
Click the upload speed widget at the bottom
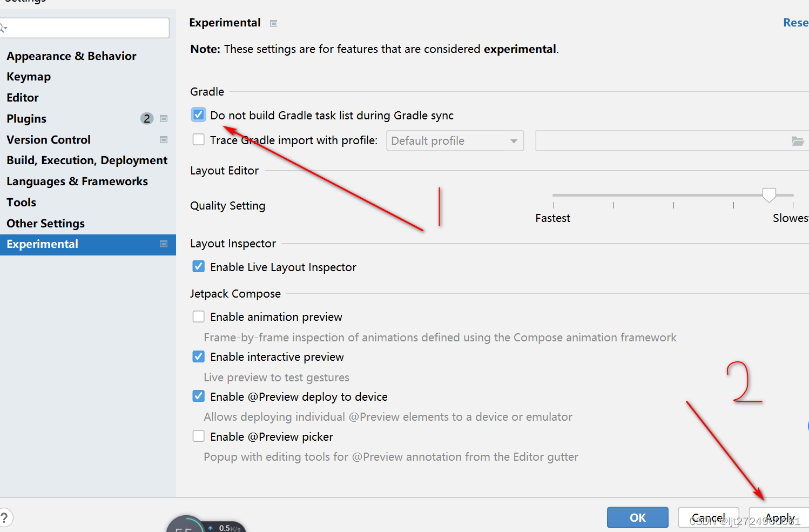click(x=225, y=528)
